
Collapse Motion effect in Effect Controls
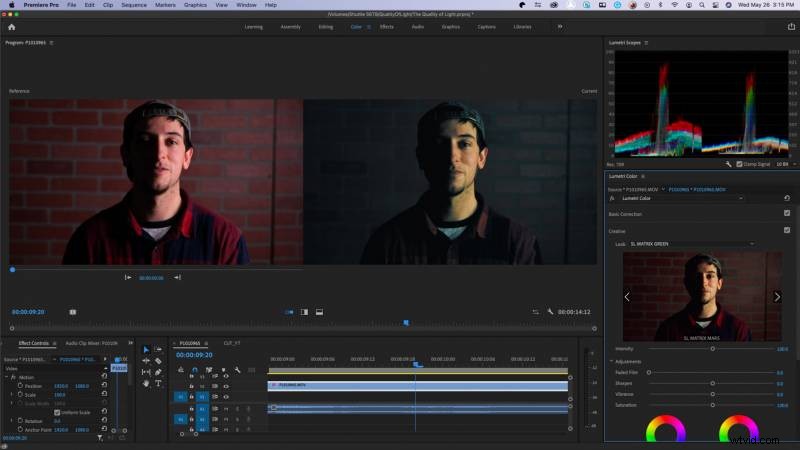coord(7,377)
